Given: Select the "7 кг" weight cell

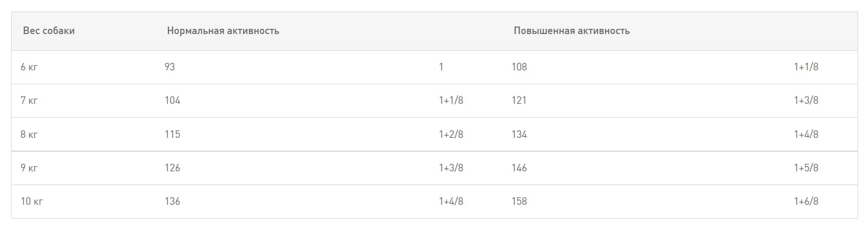Looking at the screenshot, I should click(x=29, y=100).
